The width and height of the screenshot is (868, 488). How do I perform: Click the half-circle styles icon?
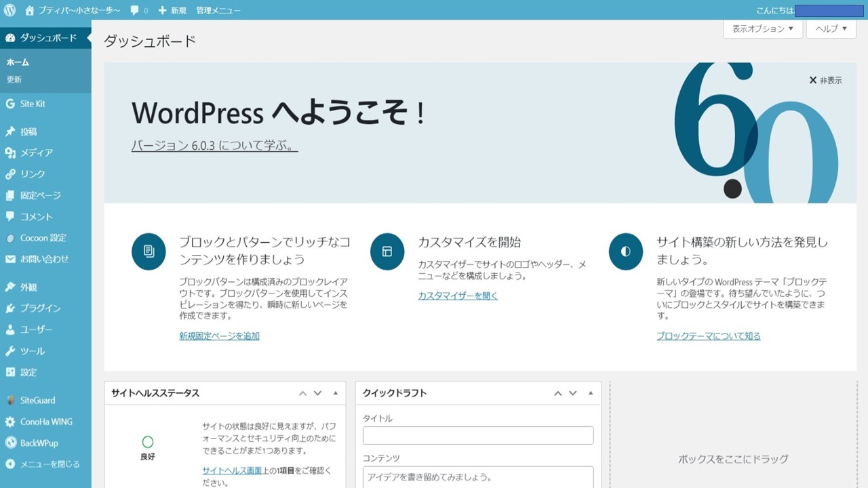[626, 251]
